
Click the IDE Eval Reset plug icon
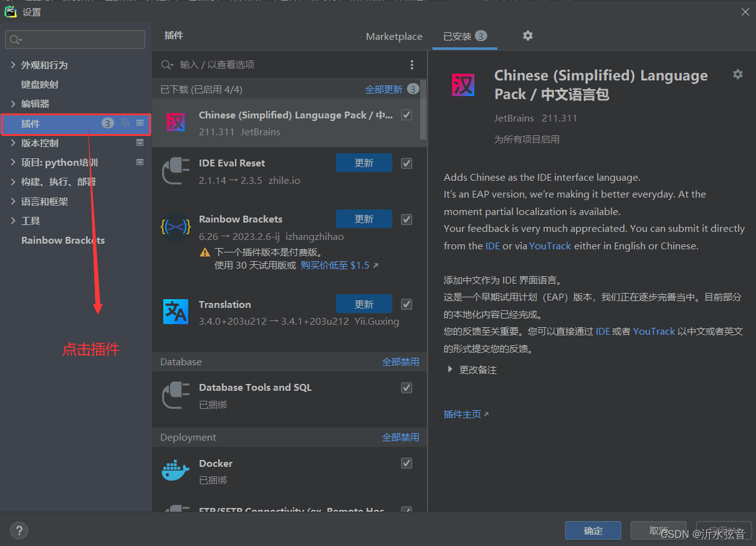(175, 171)
